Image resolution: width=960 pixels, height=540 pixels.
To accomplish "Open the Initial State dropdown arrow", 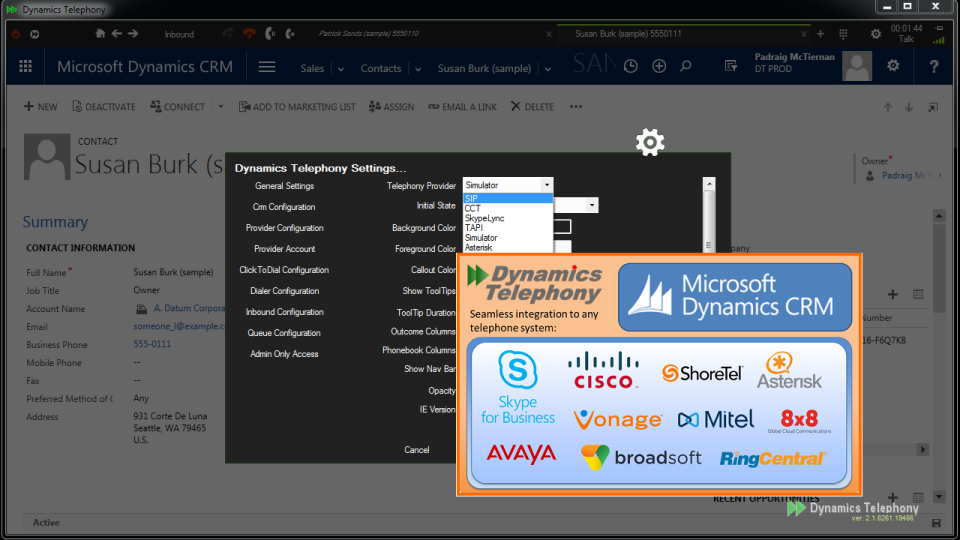I will click(591, 205).
